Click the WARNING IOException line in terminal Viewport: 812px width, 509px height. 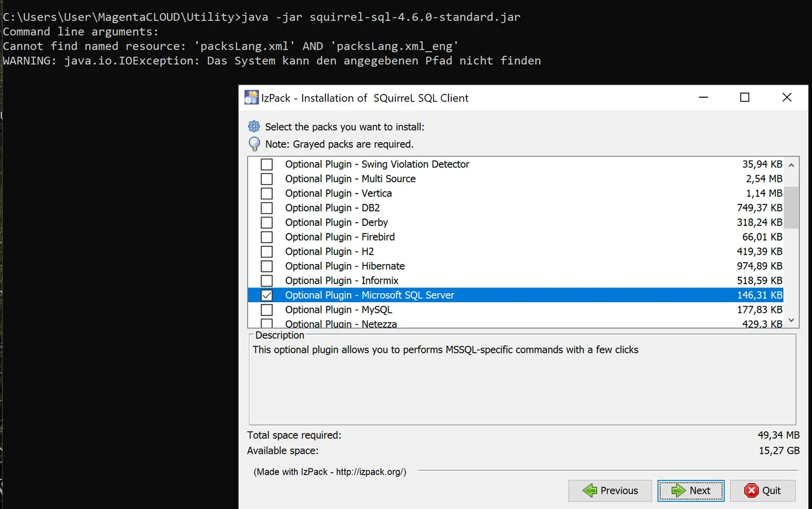pyautogui.click(x=272, y=61)
